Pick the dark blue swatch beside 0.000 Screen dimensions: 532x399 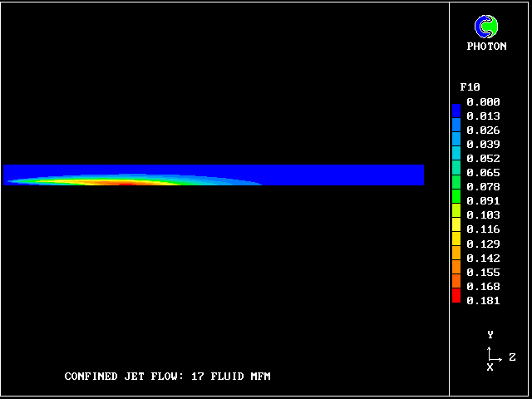(456, 109)
